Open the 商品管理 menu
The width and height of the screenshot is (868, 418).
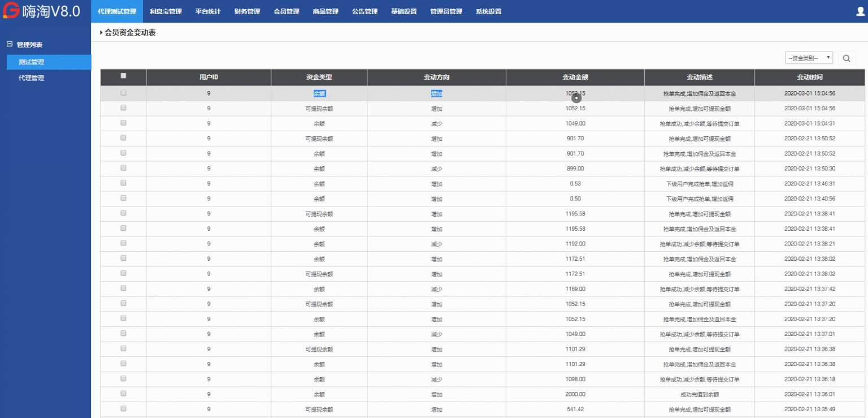[x=324, y=11]
